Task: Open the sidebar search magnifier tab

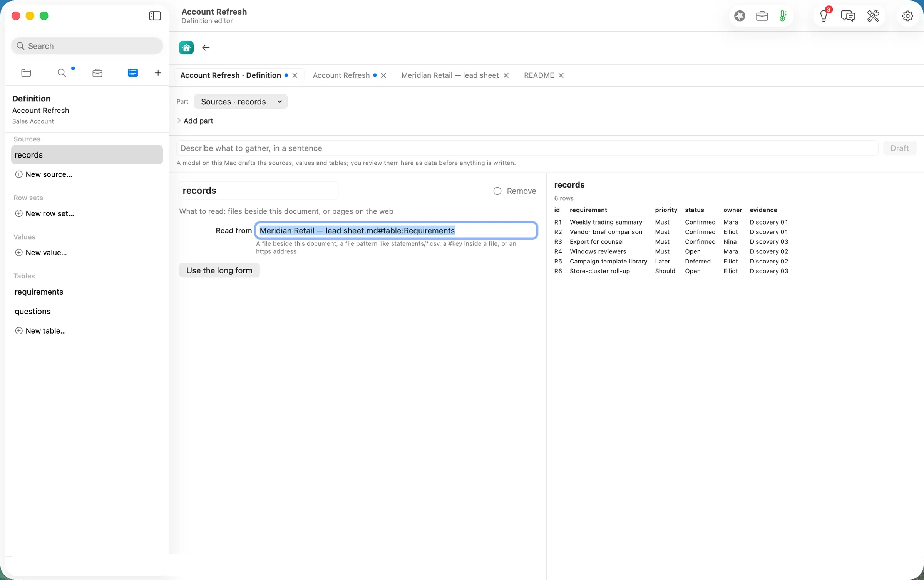Action: pyautogui.click(x=62, y=73)
